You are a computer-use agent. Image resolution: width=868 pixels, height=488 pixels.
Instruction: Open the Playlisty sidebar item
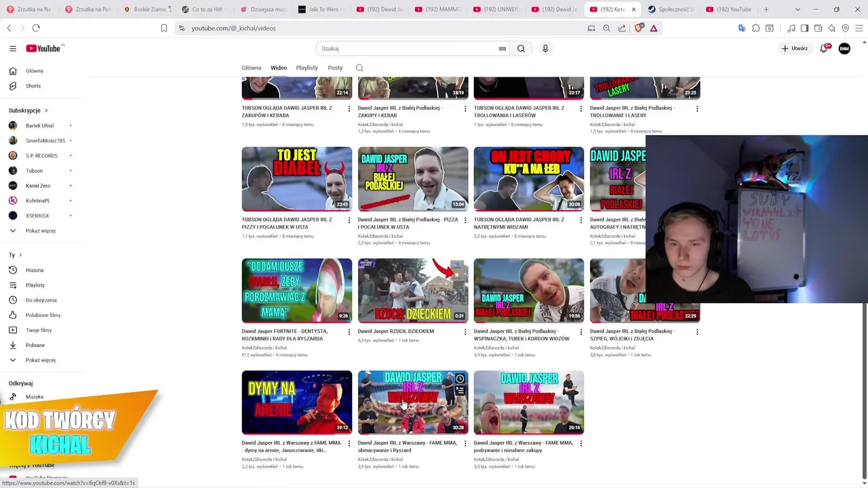pyautogui.click(x=35, y=285)
